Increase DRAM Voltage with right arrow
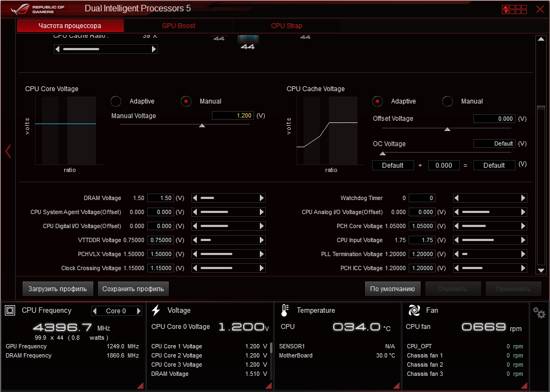Viewport: 550px width, 392px height. [x=262, y=198]
